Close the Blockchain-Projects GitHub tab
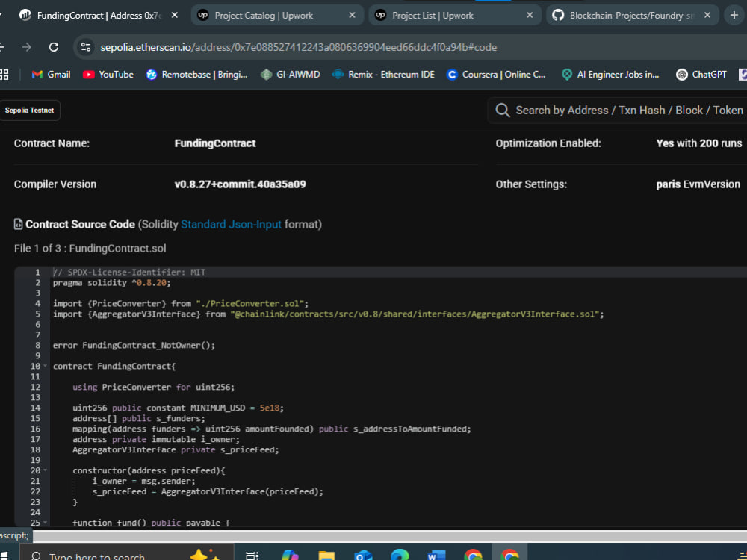The image size is (747, 560). click(707, 15)
